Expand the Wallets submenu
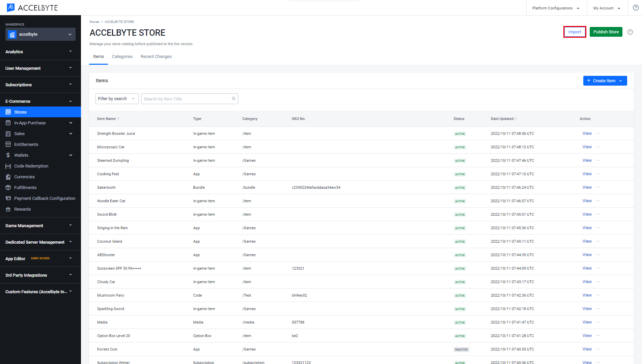Screen dimensions: 642x364 [71, 155]
